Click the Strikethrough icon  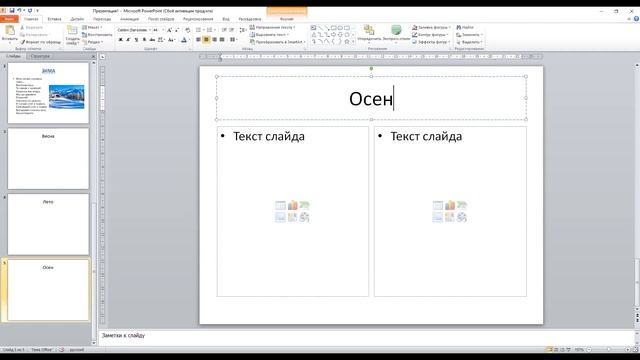pos(152,40)
